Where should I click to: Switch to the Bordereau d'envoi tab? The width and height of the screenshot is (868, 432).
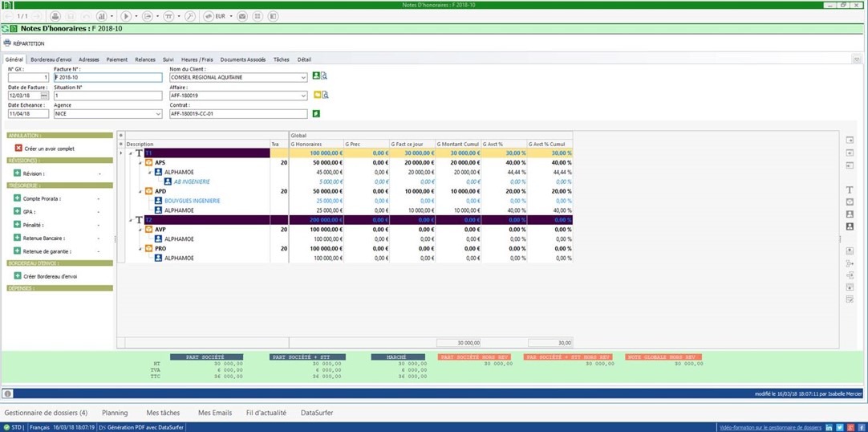tap(51, 59)
